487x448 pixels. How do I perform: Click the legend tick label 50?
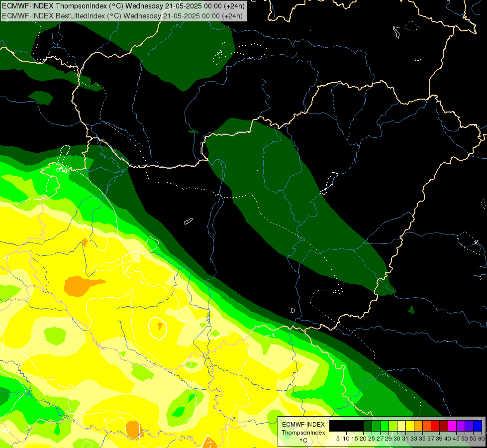coord(465,439)
